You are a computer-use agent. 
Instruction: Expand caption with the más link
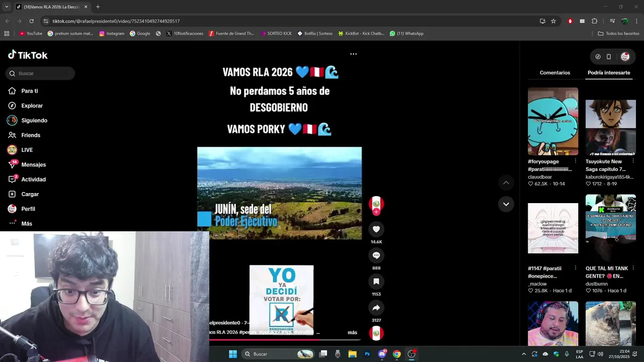pos(352,332)
